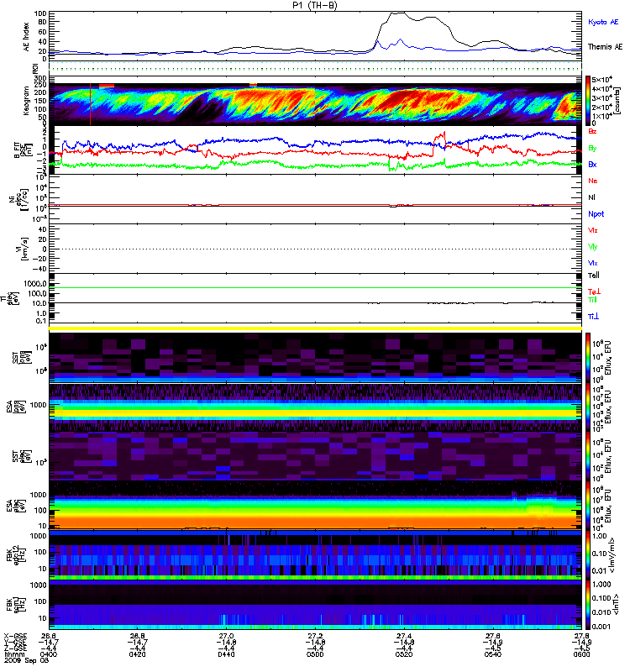Select the blue Ti⊥ legend label

pos(593,317)
